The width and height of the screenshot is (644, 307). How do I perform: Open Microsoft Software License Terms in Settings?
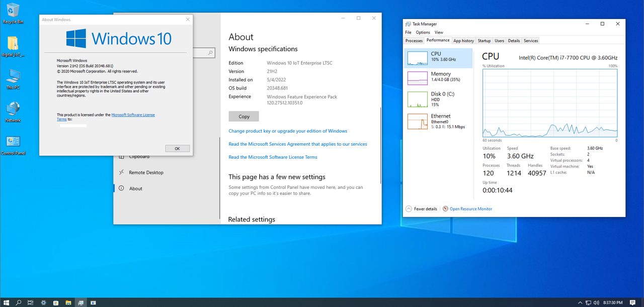[x=273, y=157]
